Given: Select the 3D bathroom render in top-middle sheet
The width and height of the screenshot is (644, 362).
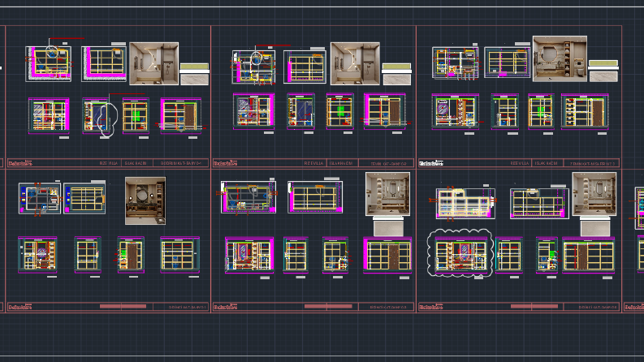Looking at the screenshot, I should tap(355, 63).
